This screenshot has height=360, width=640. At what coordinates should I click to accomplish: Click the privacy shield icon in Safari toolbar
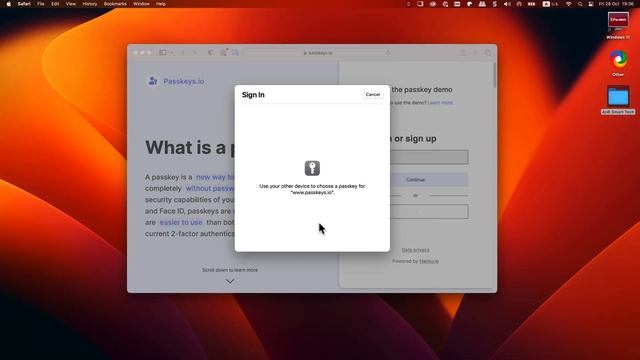[211, 53]
